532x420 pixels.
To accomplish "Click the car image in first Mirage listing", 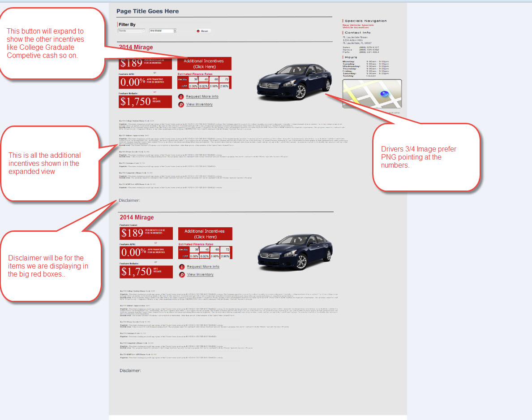I will (x=294, y=82).
